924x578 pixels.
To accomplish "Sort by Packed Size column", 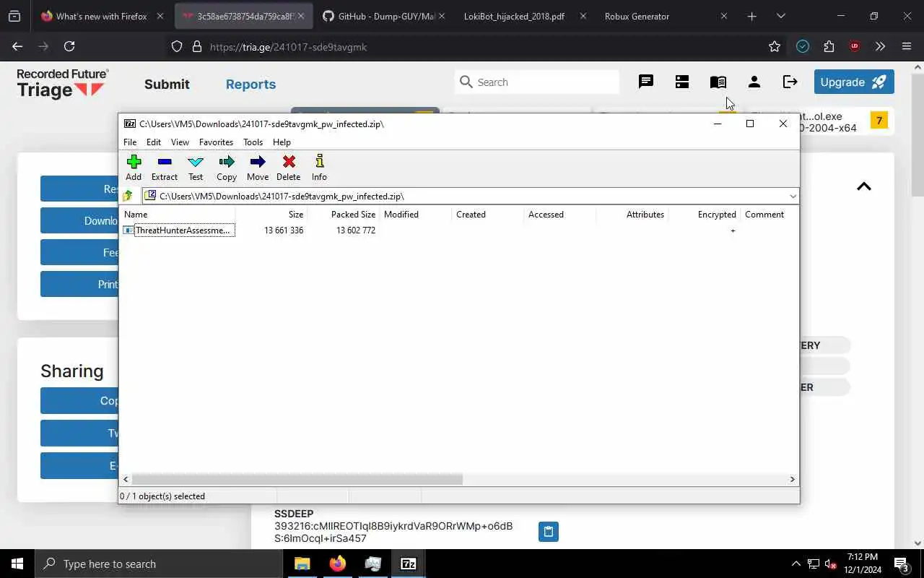I will (343, 215).
